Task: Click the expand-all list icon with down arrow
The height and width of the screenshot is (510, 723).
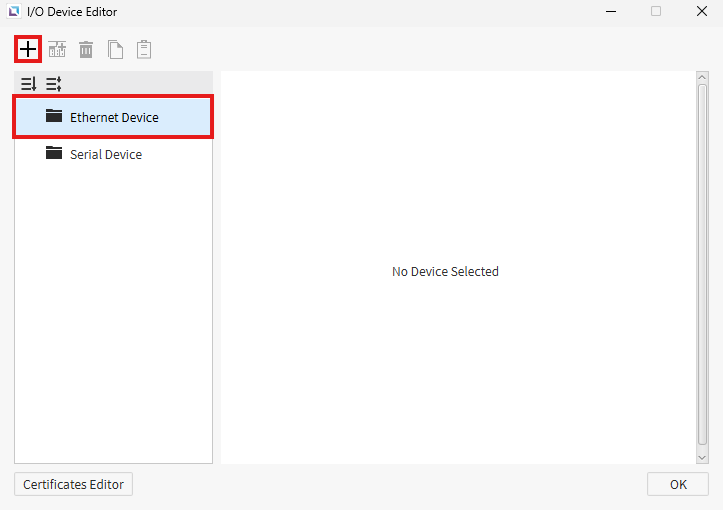Action: click(28, 84)
